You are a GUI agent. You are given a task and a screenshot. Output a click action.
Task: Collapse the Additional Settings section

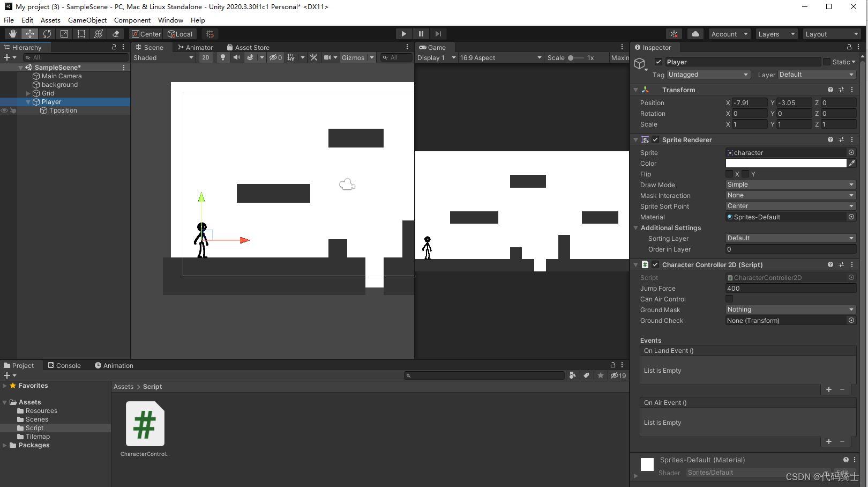coord(635,227)
